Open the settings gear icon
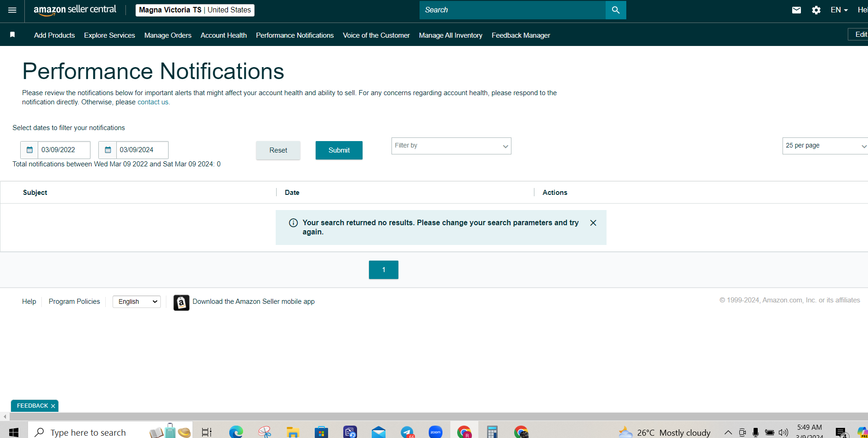Image resolution: width=868 pixels, height=438 pixels. [816, 10]
